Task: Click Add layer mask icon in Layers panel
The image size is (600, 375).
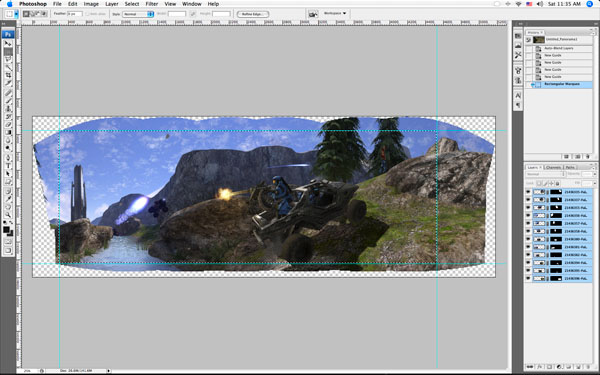Action: click(549, 367)
